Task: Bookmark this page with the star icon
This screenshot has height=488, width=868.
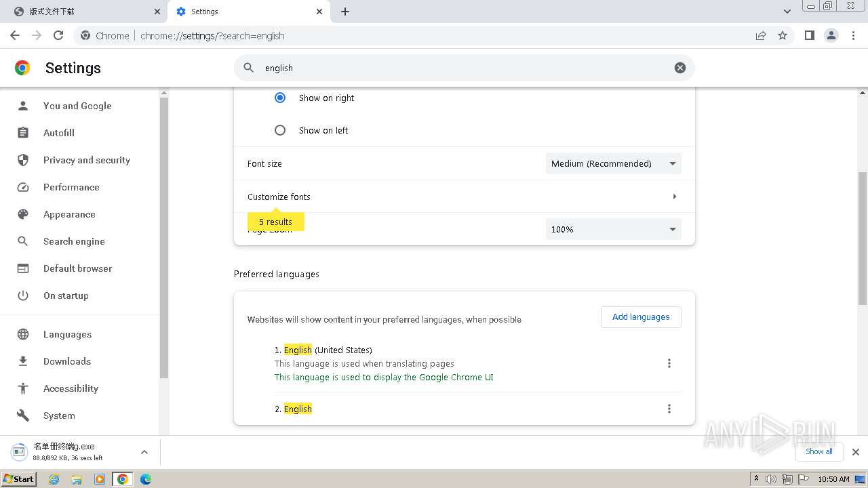Action: pyautogui.click(x=783, y=35)
